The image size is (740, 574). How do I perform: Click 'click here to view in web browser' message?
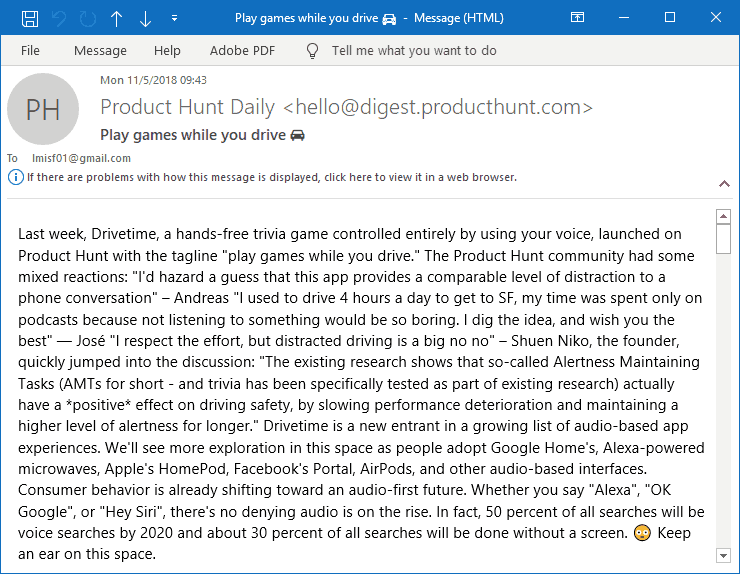(272, 177)
